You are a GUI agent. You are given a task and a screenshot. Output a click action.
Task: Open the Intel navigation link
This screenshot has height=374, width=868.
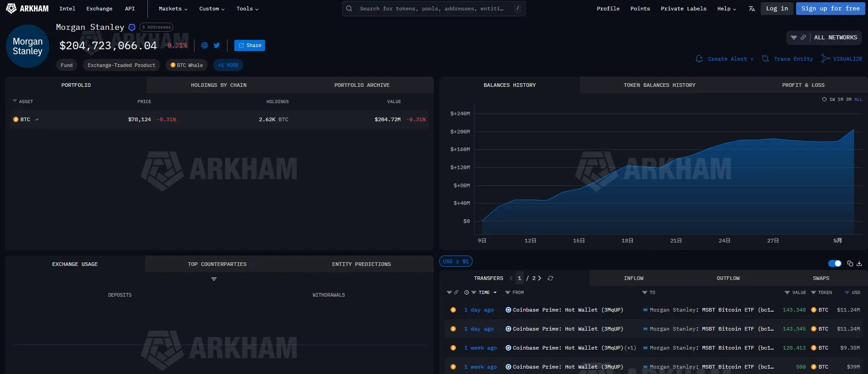[67, 9]
